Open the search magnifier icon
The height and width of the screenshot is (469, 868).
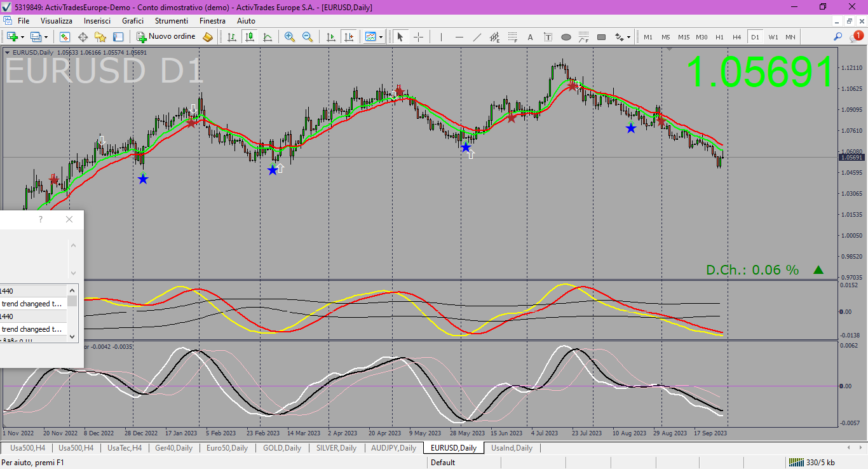(838, 37)
